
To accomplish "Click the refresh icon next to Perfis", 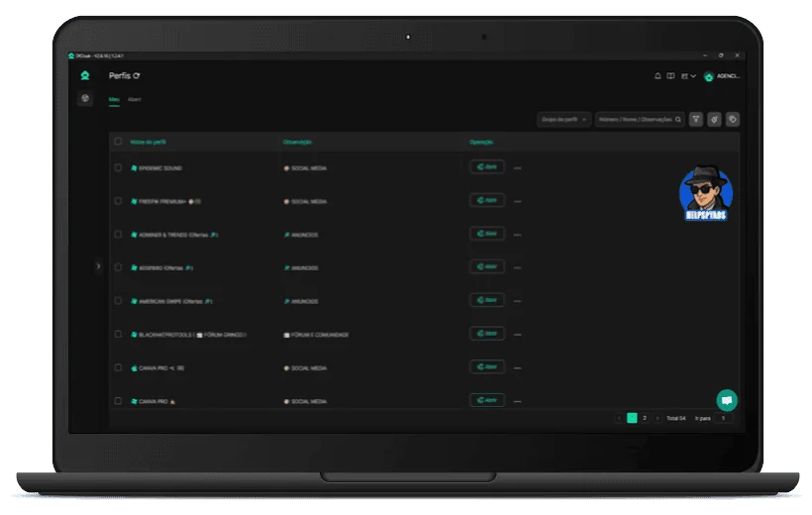I will click(137, 76).
